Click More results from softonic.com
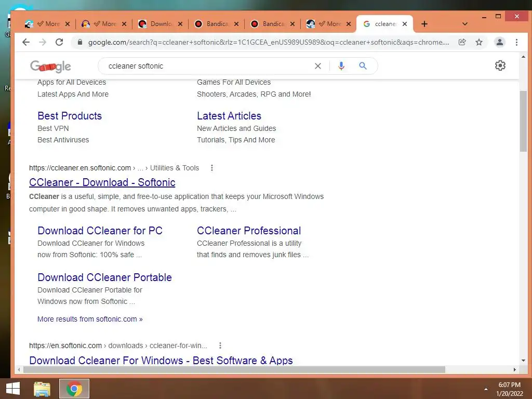Image resolution: width=532 pixels, height=399 pixels. click(x=90, y=319)
